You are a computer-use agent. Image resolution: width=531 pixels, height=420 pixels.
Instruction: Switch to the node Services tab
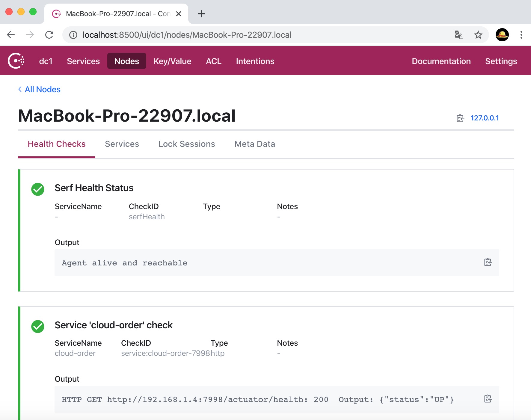pyautogui.click(x=122, y=144)
